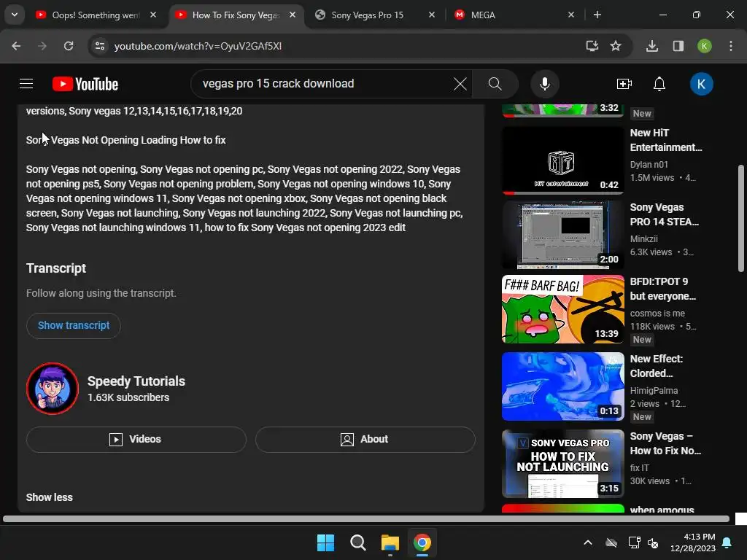The image size is (747, 560).
Task: Open Windows notification bell in tray
Action: click(x=727, y=542)
